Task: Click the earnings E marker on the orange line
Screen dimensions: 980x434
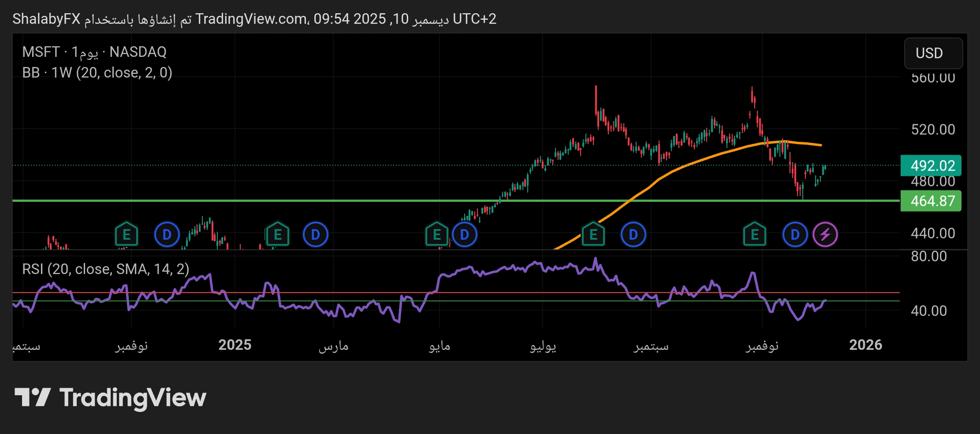Action: coord(593,234)
